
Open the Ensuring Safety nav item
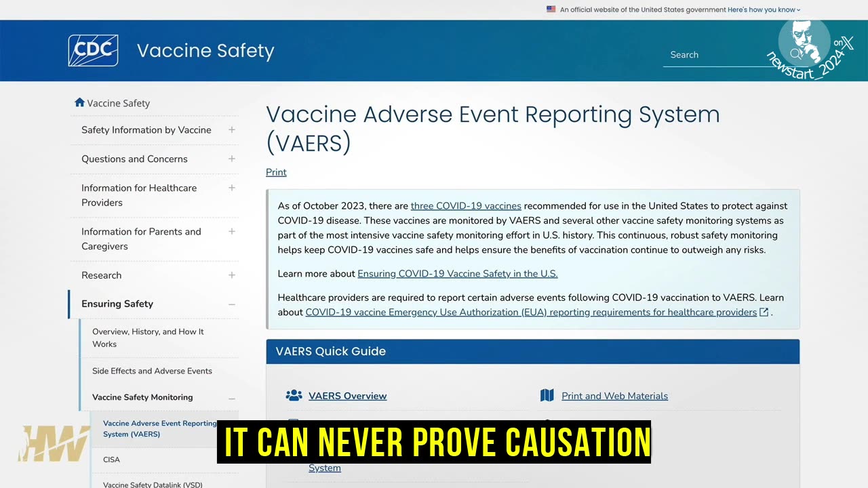point(117,304)
